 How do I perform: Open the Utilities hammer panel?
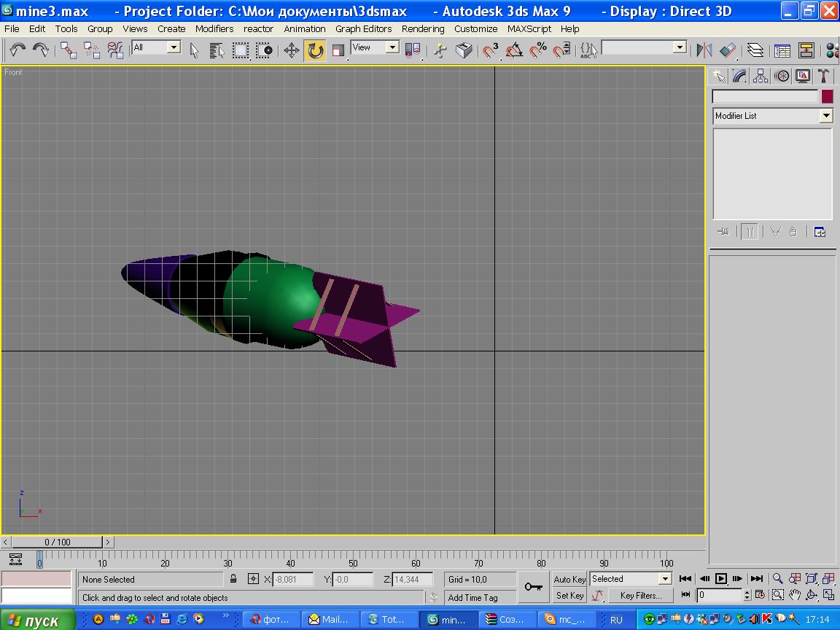(x=824, y=76)
